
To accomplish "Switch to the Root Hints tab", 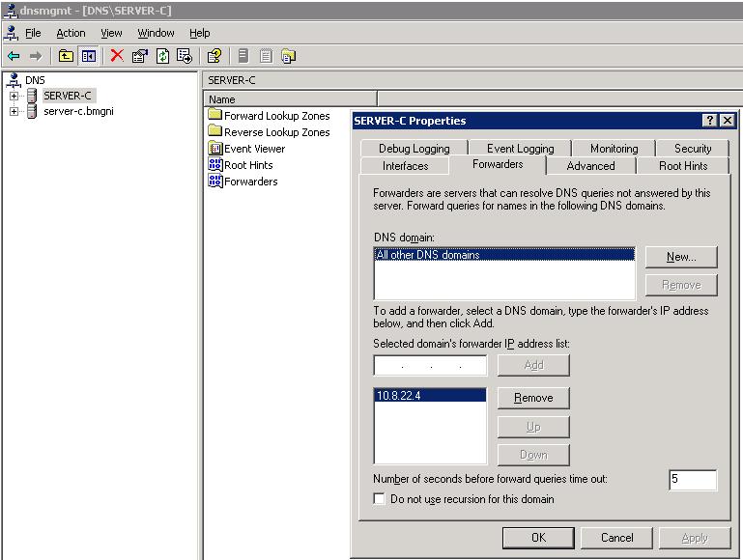I will (683, 166).
